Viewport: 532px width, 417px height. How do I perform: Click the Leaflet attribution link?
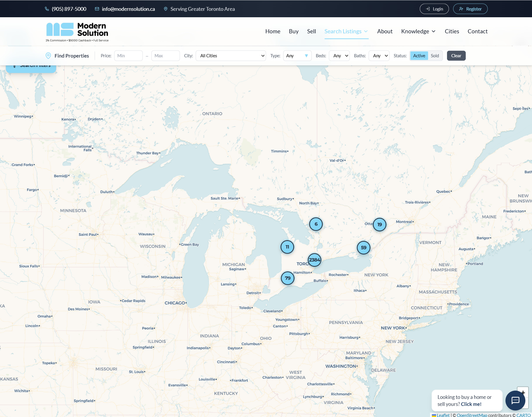pyautogui.click(x=443, y=415)
